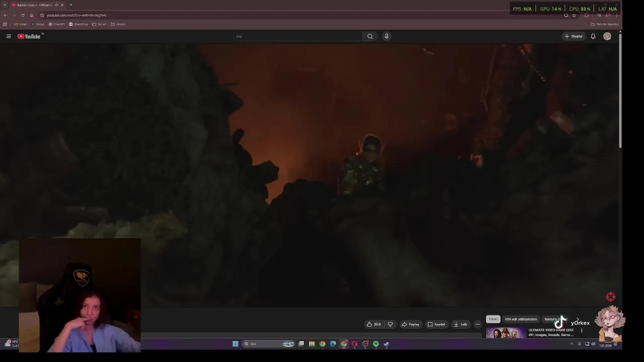The image size is (644, 362).
Task: Share the video using Paylaş
Action: [x=411, y=324]
